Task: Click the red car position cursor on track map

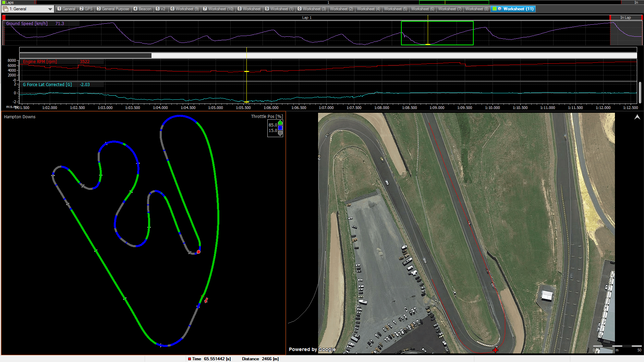Action: pyautogui.click(x=206, y=300)
